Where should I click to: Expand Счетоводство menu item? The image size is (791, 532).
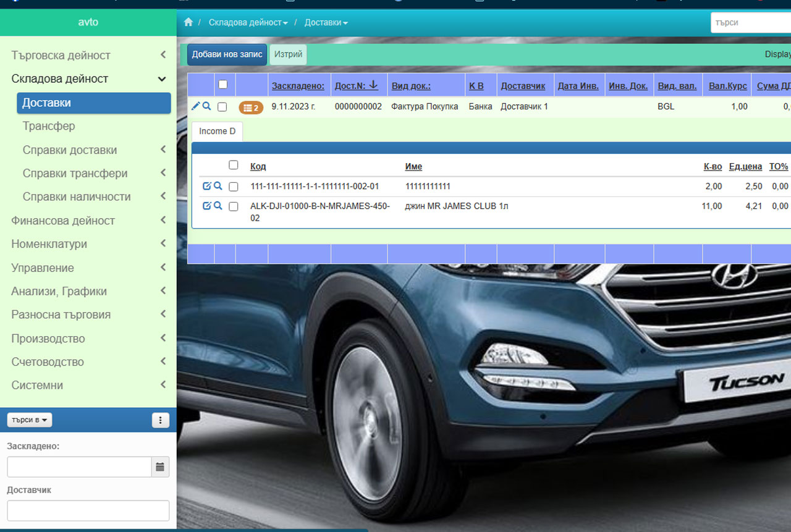88,362
